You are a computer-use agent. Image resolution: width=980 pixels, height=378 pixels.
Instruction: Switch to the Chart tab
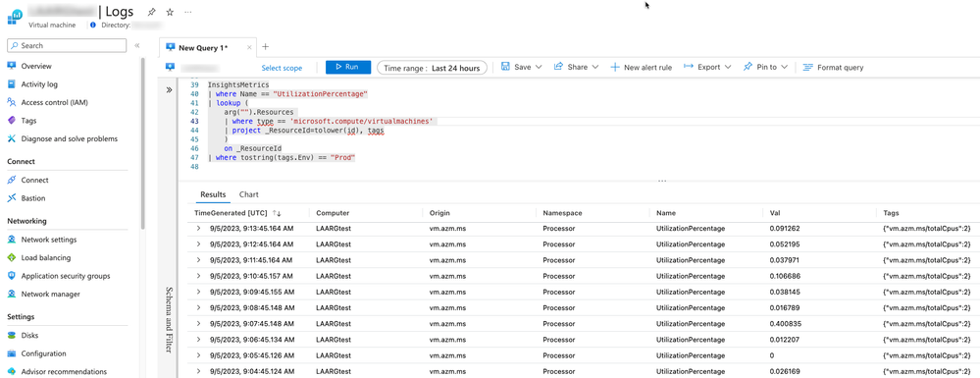[249, 194]
